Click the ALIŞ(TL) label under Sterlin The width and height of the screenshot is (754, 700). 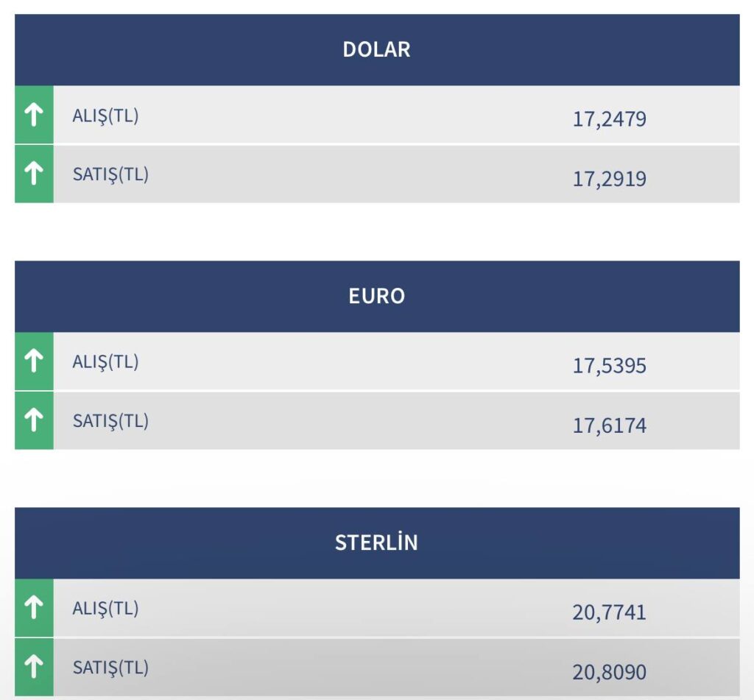coord(105,609)
